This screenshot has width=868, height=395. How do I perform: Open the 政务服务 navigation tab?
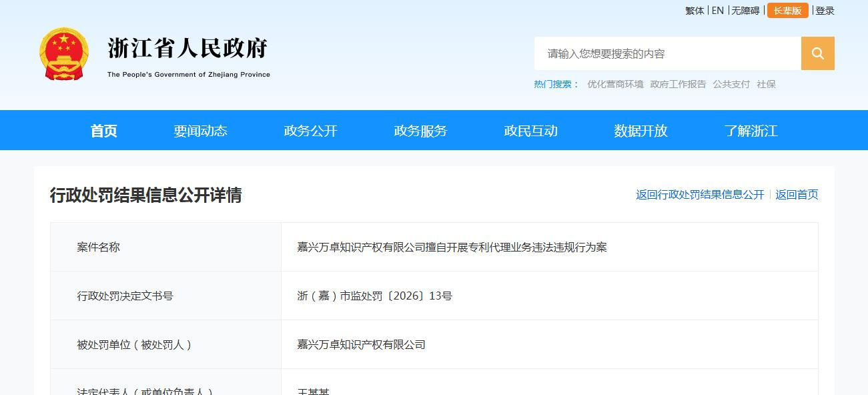click(x=420, y=131)
